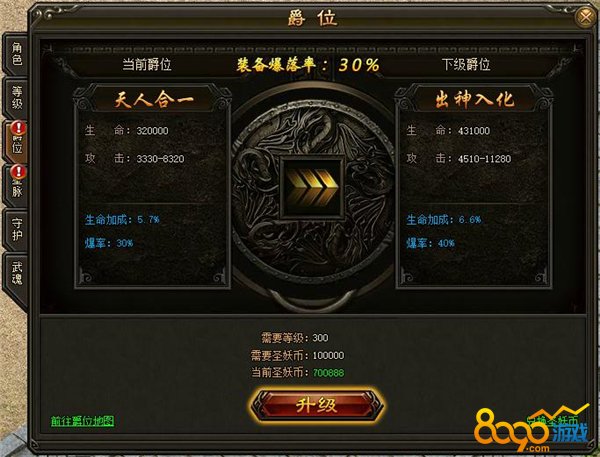Image resolution: width=600 pixels, height=457 pixels.
Task: Click the red 升级 upgrade button
Action: pyautogui.click(x=316, y=405)
